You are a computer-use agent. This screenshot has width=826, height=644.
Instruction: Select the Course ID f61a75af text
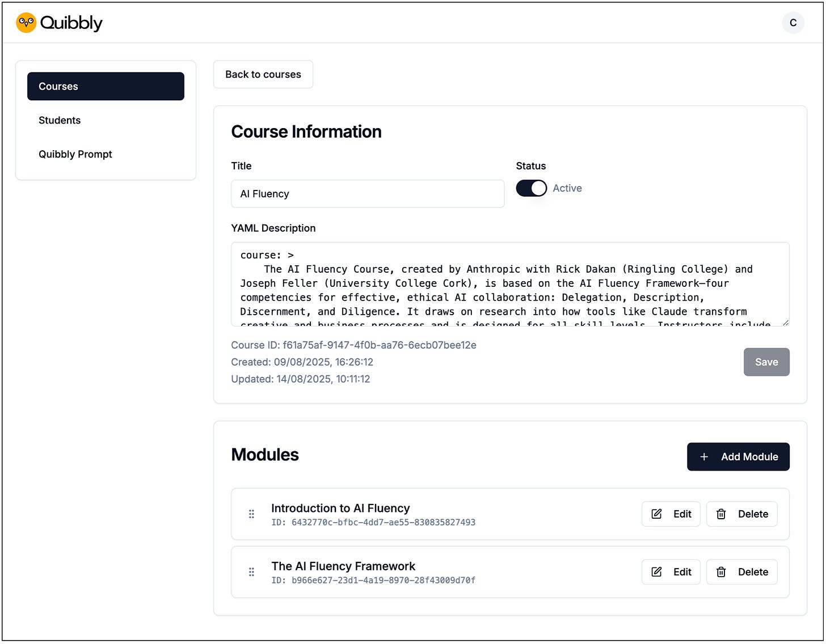pos(353,345)
